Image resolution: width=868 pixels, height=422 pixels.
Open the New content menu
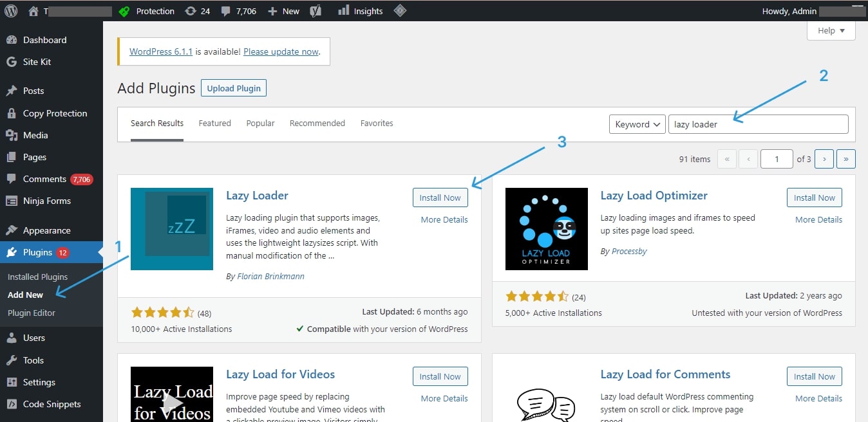pos(283,11)
